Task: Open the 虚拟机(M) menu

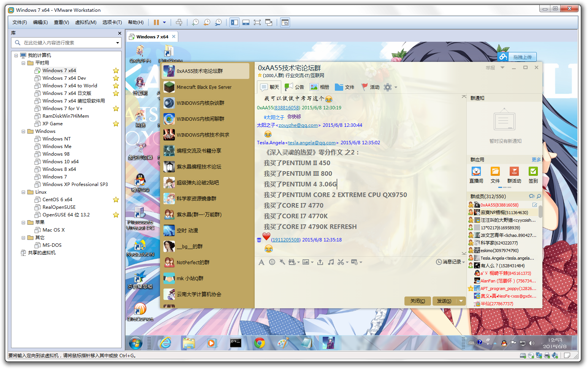Action: pyautogui.click(x=86, y=22)
